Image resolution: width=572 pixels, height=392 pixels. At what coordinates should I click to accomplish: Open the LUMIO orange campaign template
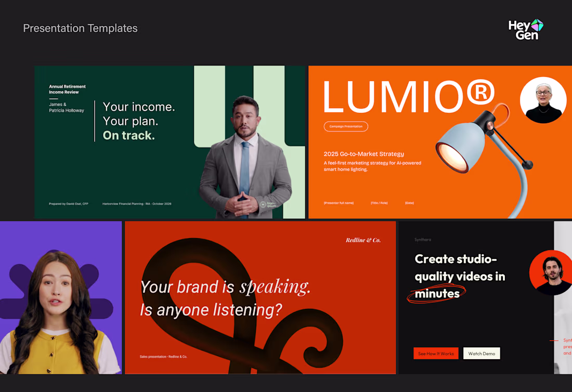(440, 142)
